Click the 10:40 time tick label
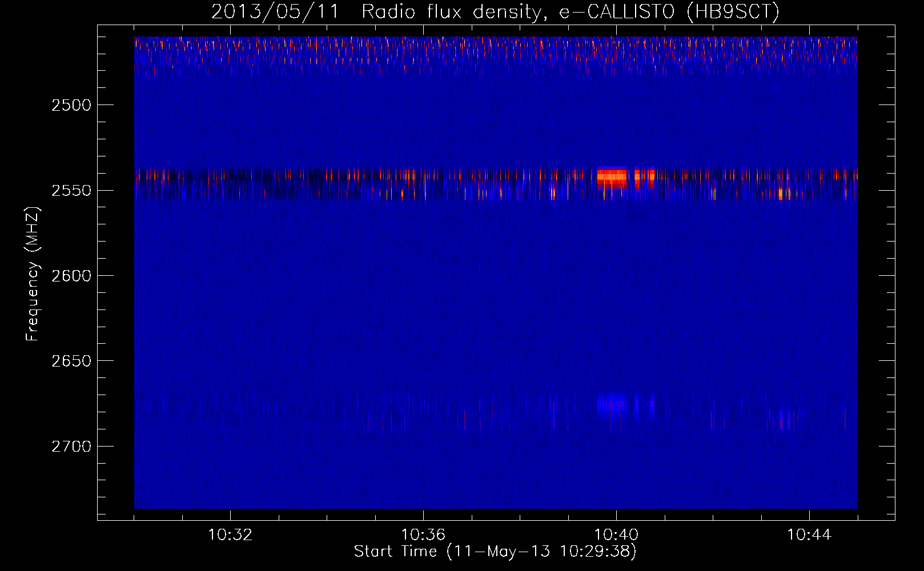The image size is (924, 571). [x=616, y=535]
